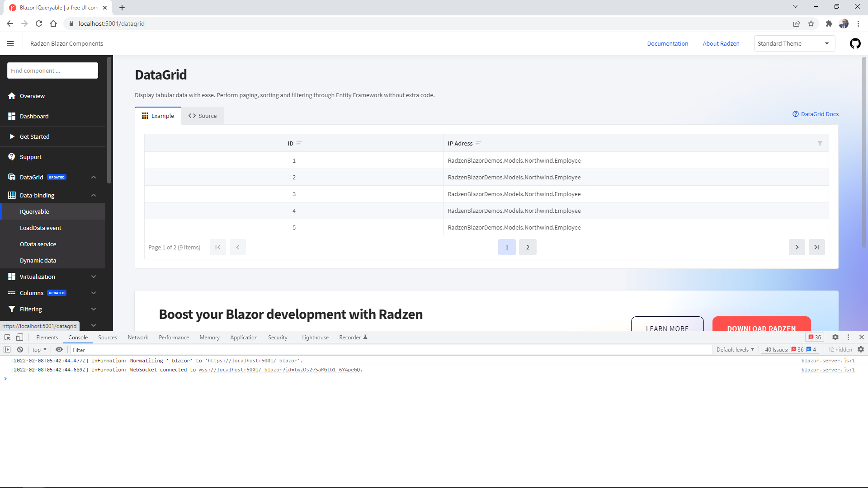Click the IP Adress column filter icon
The image size is (868, 488).
click(x=820, y=143)
